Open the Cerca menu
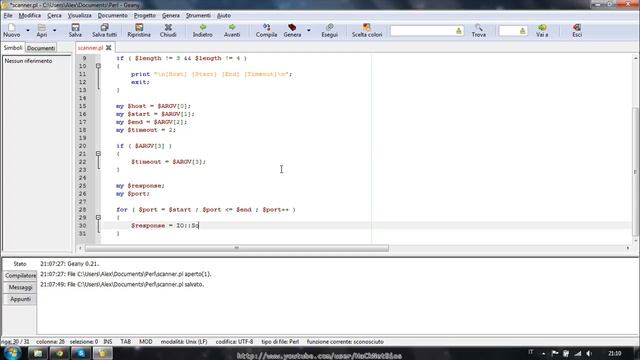Viewport: 640px width, 360px height. (54, 16)
